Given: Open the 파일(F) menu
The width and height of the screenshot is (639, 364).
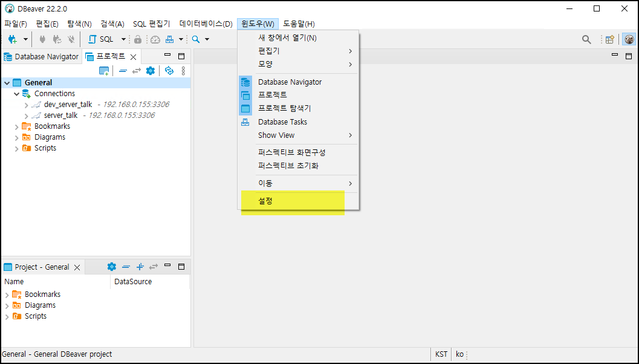Looking at the screenshot, I should 16,24.
